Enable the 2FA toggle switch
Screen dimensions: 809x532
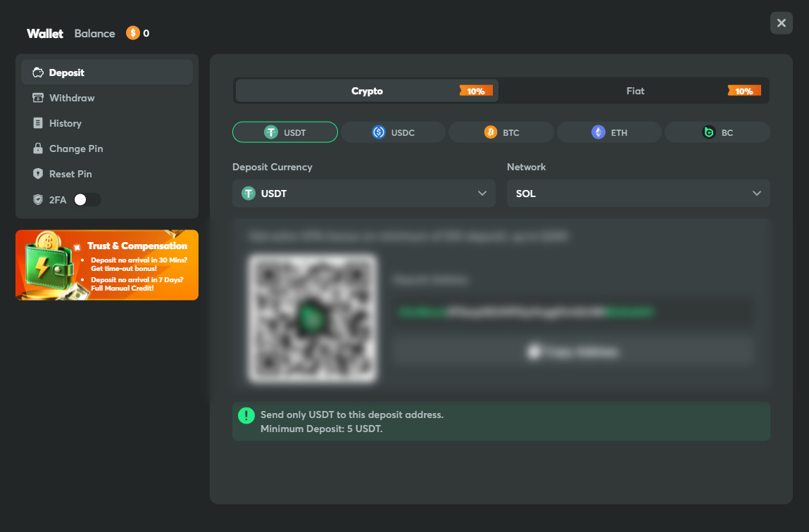pyautogui.click(x=87, y=200)
